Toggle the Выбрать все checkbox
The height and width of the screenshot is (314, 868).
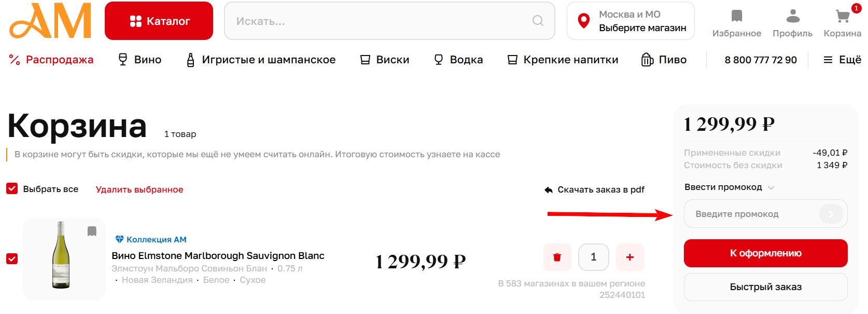pos(12,188)
